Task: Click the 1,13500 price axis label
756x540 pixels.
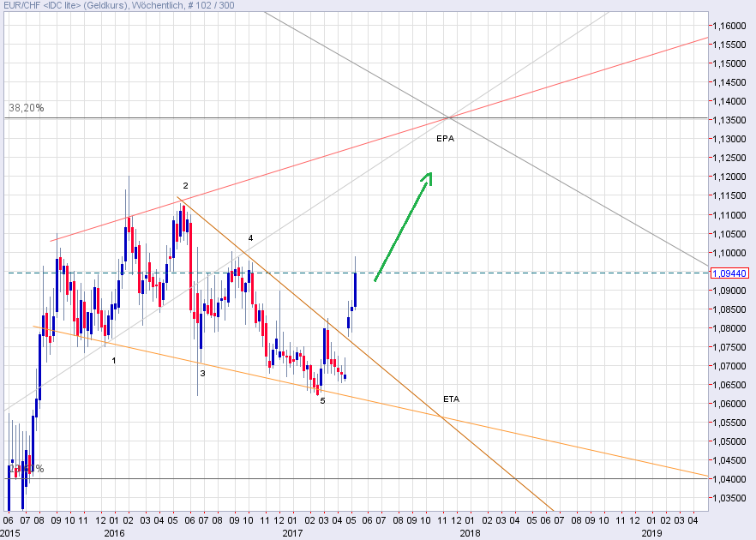Action: (x=729, y=120)
